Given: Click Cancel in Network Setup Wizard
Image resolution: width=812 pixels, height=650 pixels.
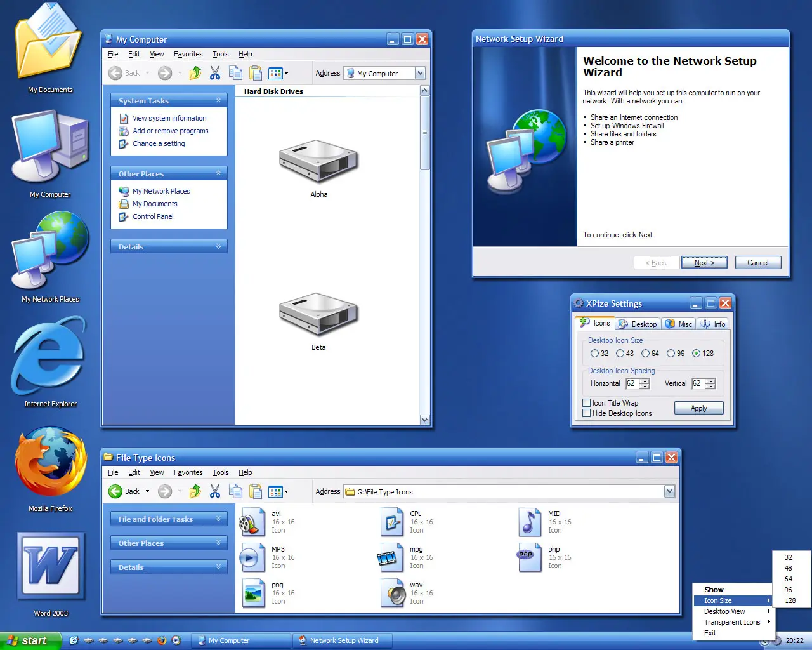Looking at the screenshot, I should (x=758, y=263).
